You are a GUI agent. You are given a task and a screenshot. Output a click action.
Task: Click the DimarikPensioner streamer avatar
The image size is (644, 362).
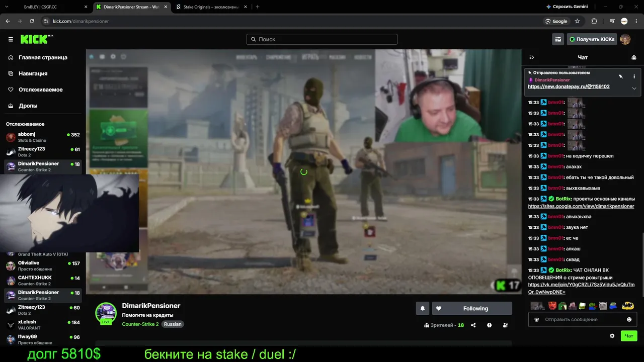(106, 313)
